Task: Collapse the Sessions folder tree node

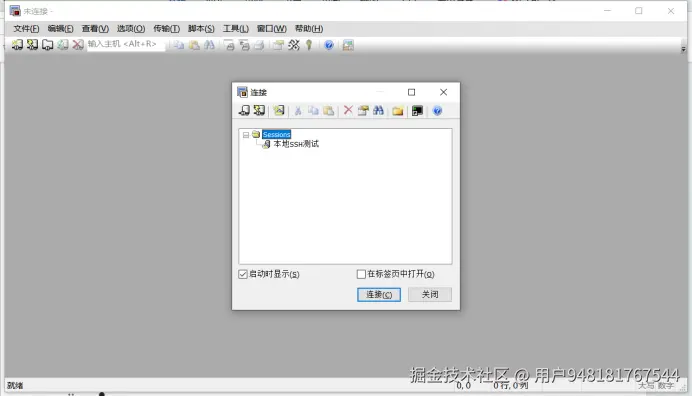Action: click(x=246, y=135)
